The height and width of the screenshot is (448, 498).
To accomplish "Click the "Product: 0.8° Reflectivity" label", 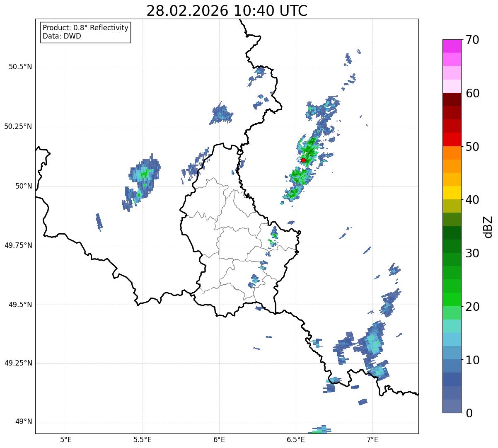I will click(x=86, y=28).
